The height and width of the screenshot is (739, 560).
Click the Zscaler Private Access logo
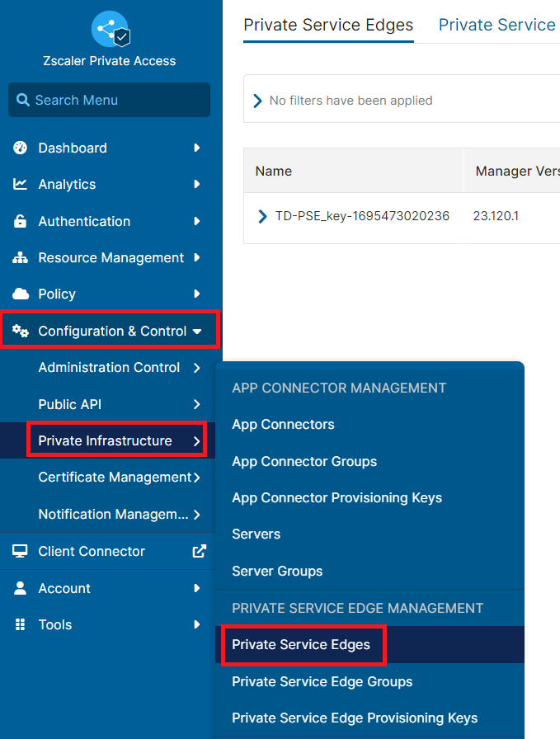pos(111,30)
